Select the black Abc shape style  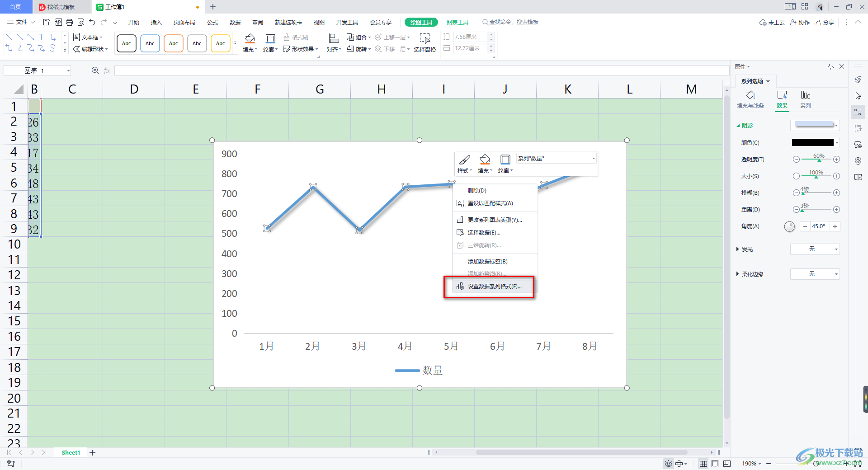tap(127, 43)
